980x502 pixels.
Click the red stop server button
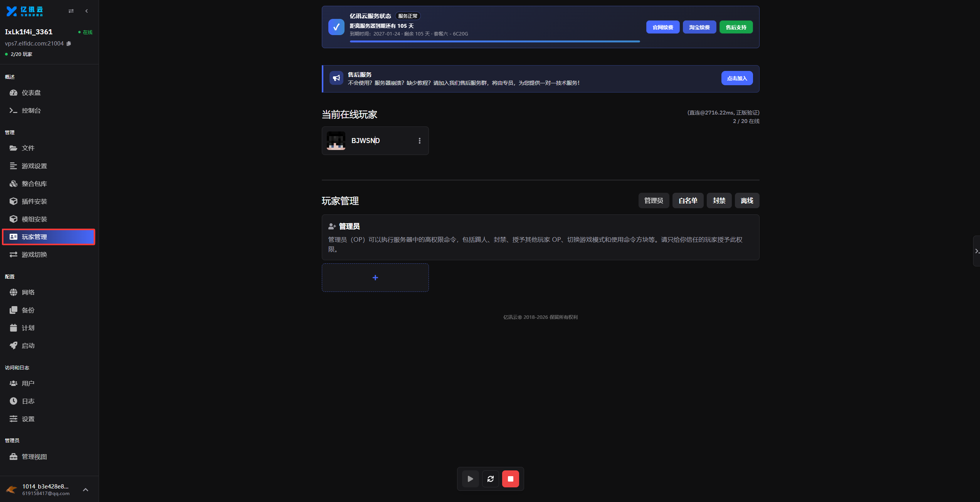[511, 479]
